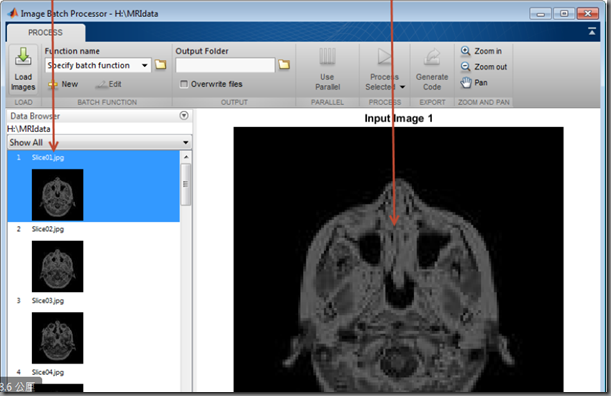Click the data browser scrollbar thumb
Viewport: 611px width, 396px height.
(186, 184)
